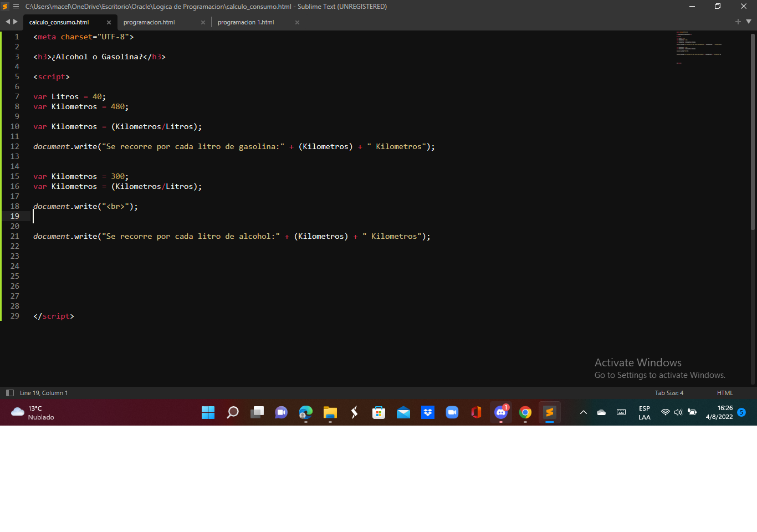Open the Mail app from taskbar

(403, 412)
